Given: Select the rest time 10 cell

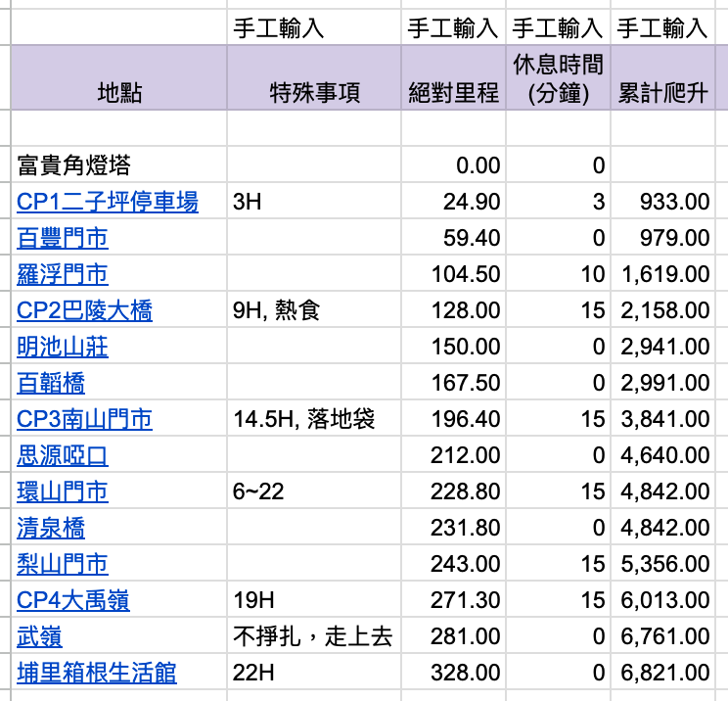Looking at the screenshot, I should pos(558,273).
